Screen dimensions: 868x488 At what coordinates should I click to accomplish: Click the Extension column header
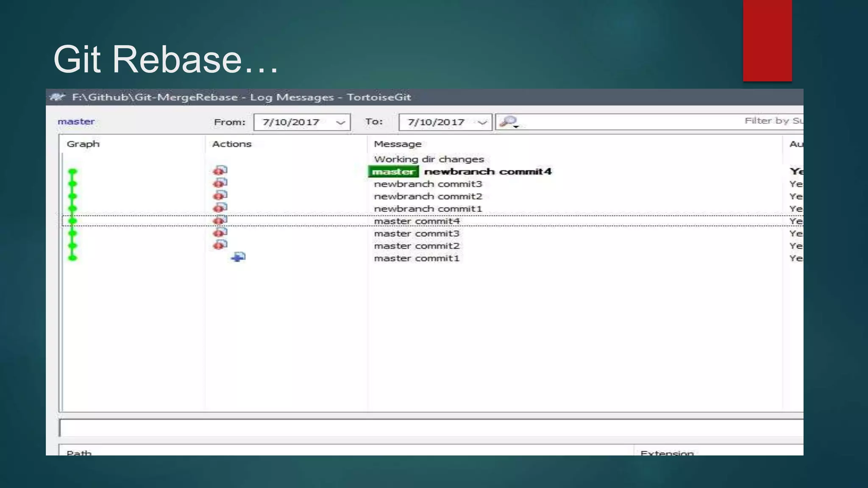tap(719, 450)
